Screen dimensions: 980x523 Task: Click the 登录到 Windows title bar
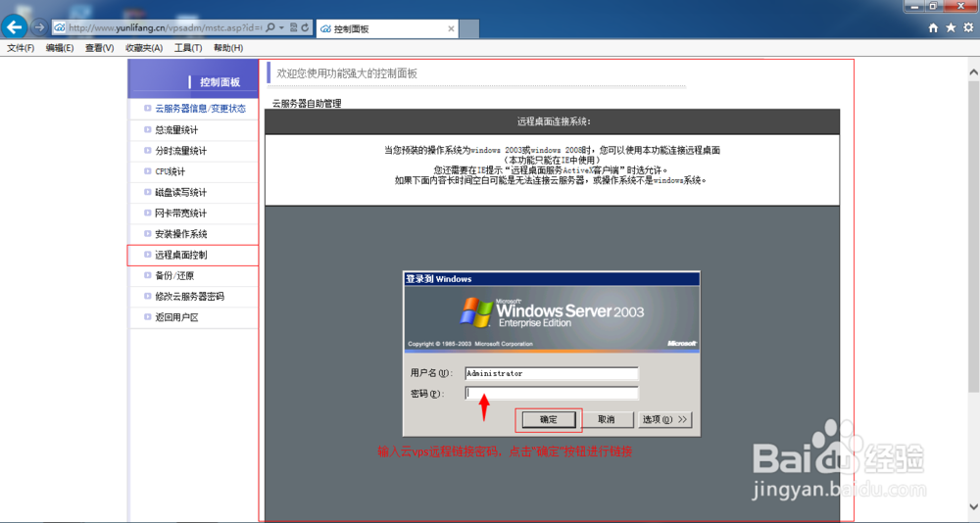[x=552, y=279]
